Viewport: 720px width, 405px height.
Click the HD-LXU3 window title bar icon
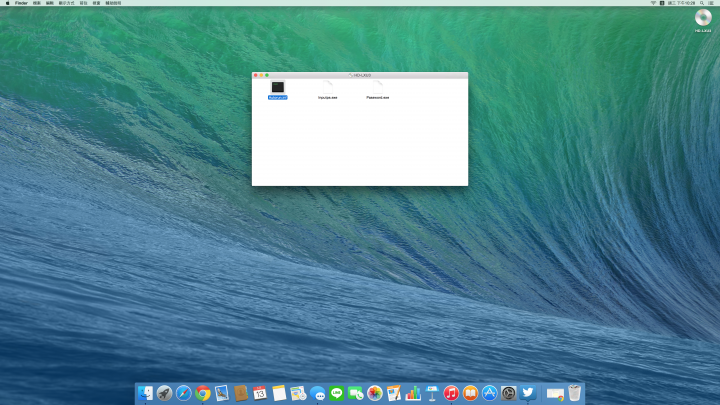tap(350, 75)
